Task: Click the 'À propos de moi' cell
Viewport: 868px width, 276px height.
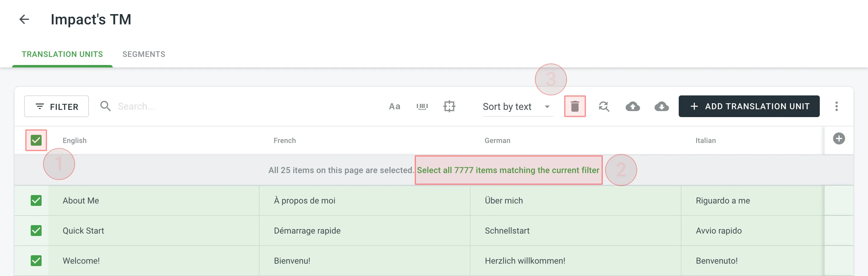Action: [365, 201]
